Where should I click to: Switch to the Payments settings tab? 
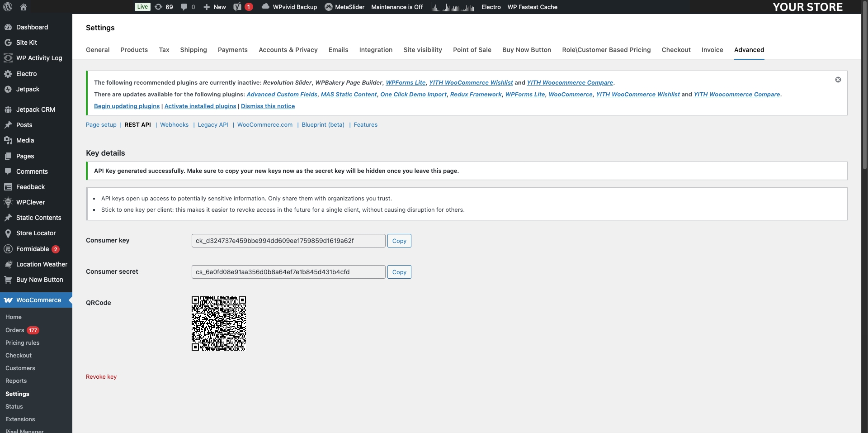pos(232,50)
